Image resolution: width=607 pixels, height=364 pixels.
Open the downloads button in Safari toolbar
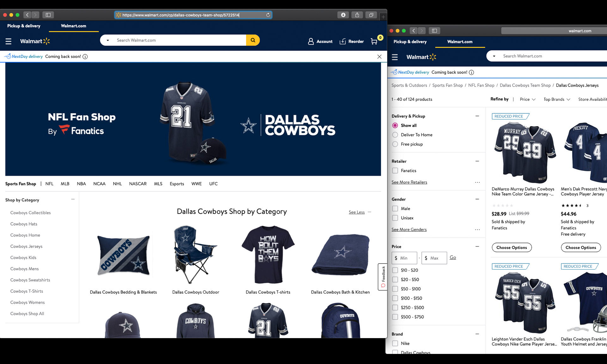point(343,15)
